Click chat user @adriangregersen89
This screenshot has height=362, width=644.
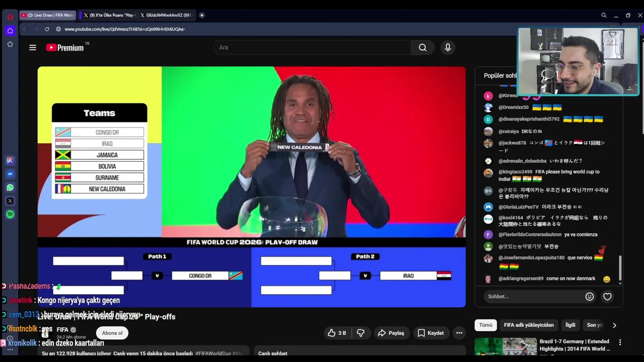pos(521,279)
